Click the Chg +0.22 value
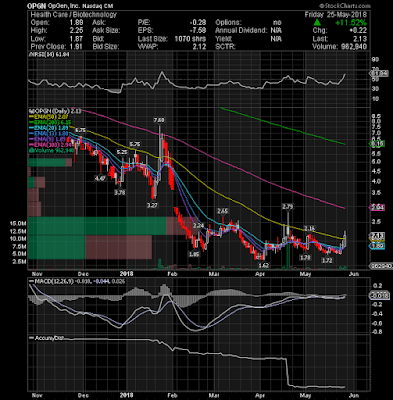Screen dimensions: 393x400 click(x=359, y=31)
